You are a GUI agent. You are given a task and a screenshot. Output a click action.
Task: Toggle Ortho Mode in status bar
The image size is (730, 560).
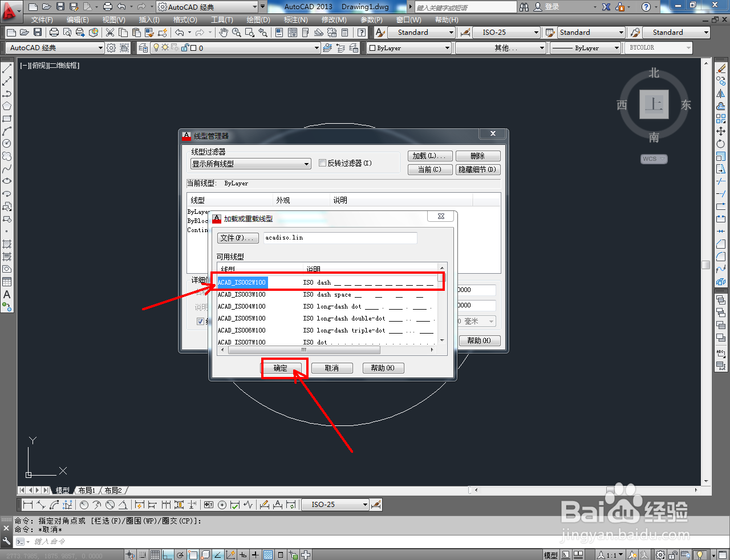pyautogui.click(x=168, y=555)
